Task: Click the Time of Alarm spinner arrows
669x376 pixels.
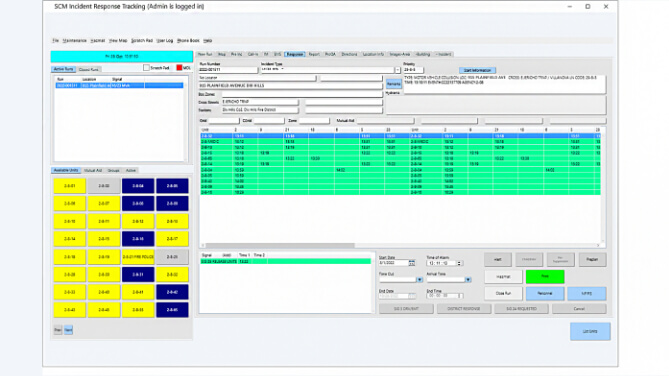Action: [x=459, y=263]
